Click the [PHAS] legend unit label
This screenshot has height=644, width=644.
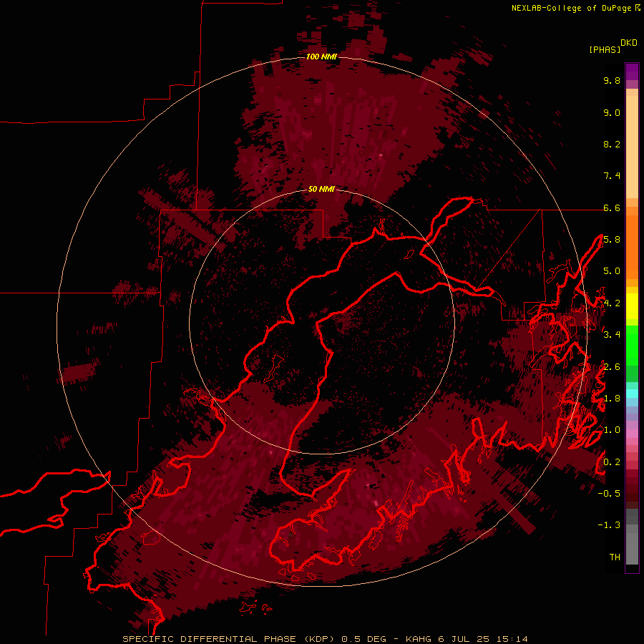[605, 50]
